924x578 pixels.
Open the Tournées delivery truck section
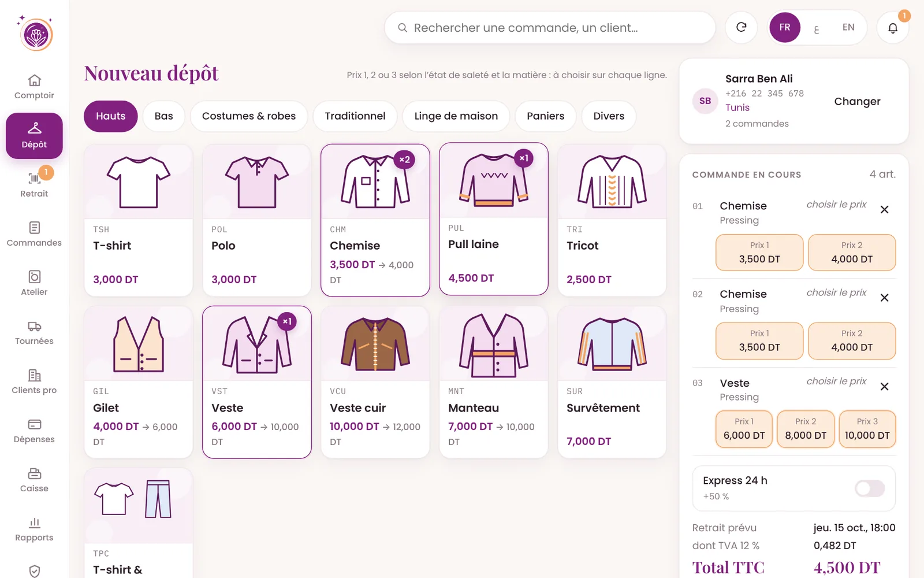click(x=34, y=332)
